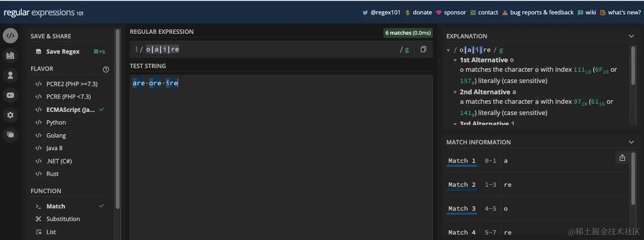Collapse the 3rd Alternative node
This screenshot has height=240, width=644.
click(455, 124)
